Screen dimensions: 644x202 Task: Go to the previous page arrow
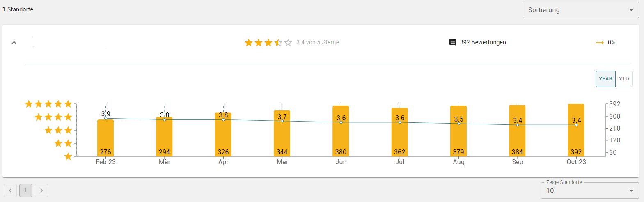tap(10, 191)
